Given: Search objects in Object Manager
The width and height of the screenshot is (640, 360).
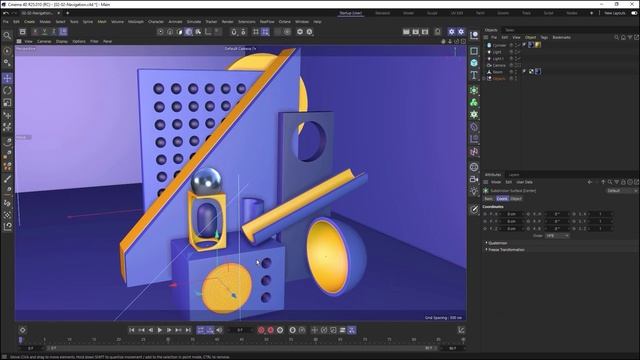Looking at the screenshot, I should pos(616,37).
